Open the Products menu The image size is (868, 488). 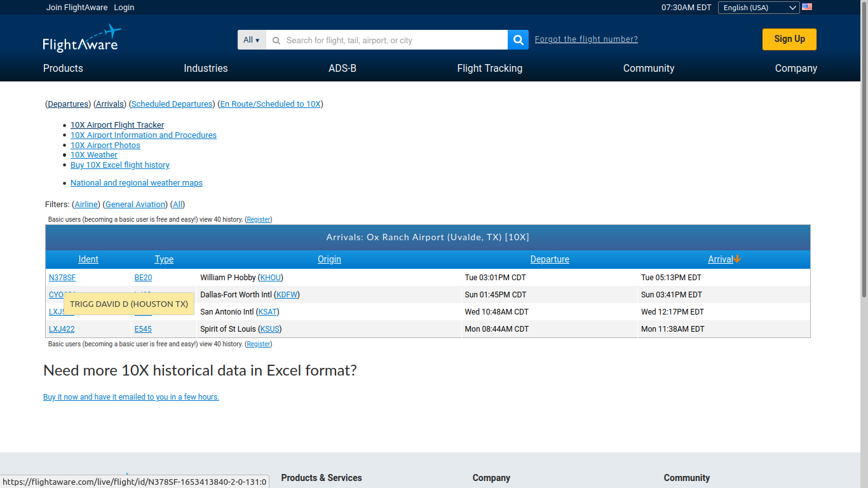coord(63,68)
